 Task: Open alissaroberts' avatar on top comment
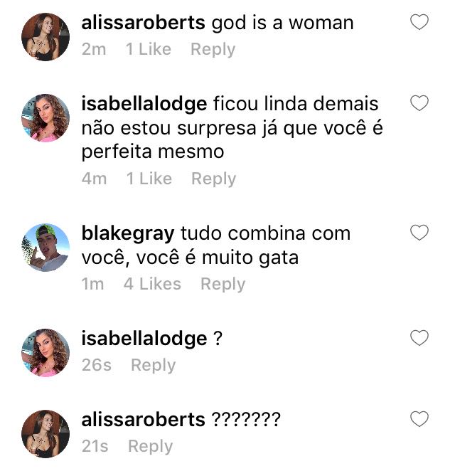45,37
